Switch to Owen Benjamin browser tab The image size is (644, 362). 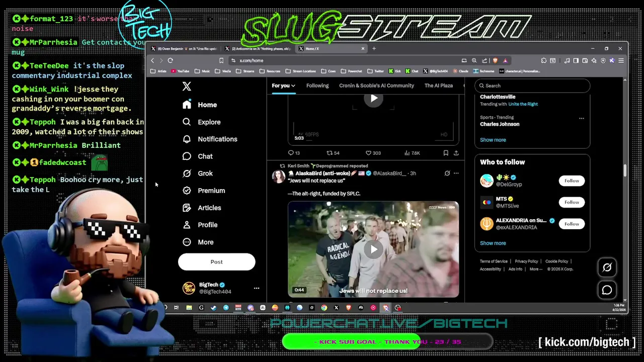click(x=184, y=49)
